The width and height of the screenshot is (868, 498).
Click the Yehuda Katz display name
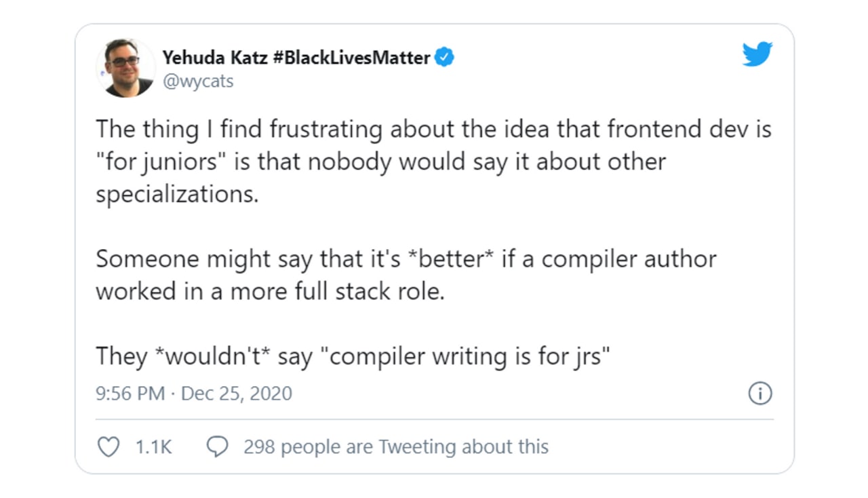[214, 58]
